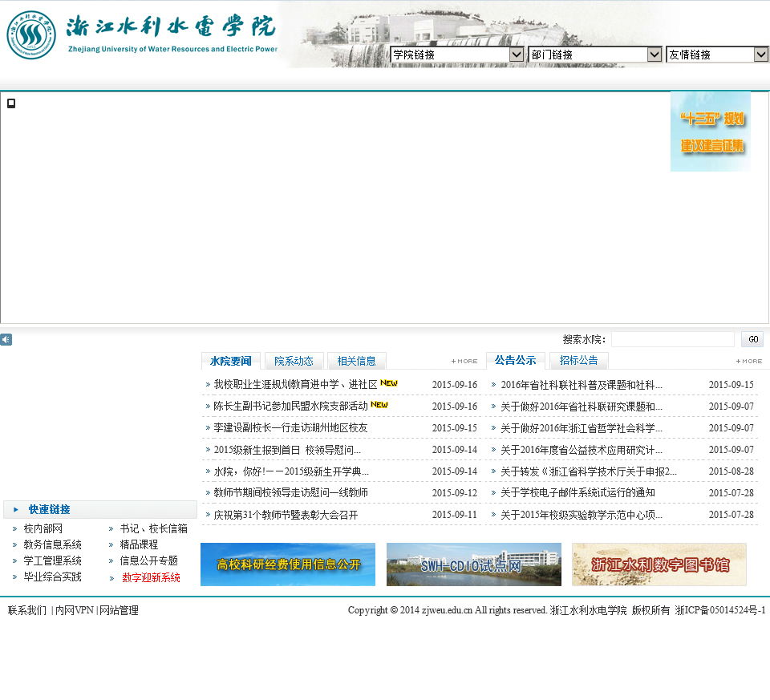Image resolution: width=770 pixels, height=700 pixels.
Task: Open notice 关于2015年校级实验教学示范中心项
Action: tap(581, 515)
